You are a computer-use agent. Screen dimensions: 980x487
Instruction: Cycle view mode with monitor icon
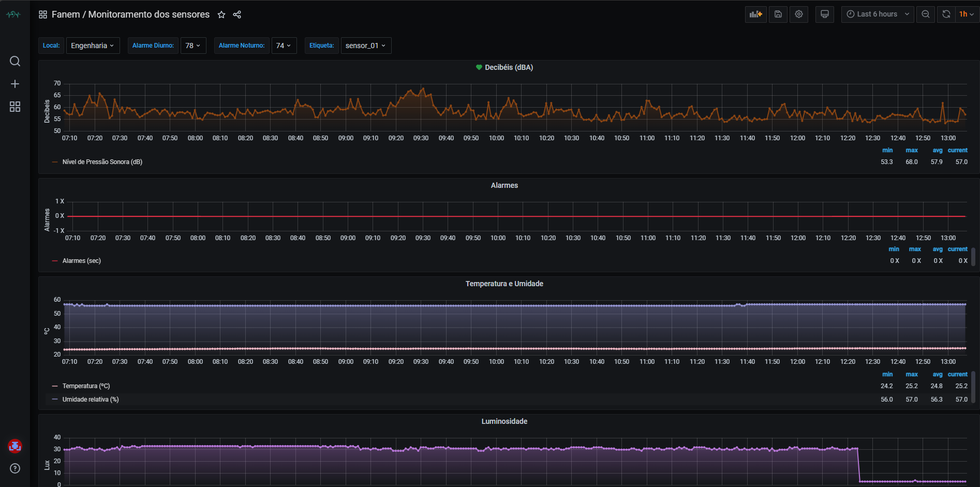825,14
